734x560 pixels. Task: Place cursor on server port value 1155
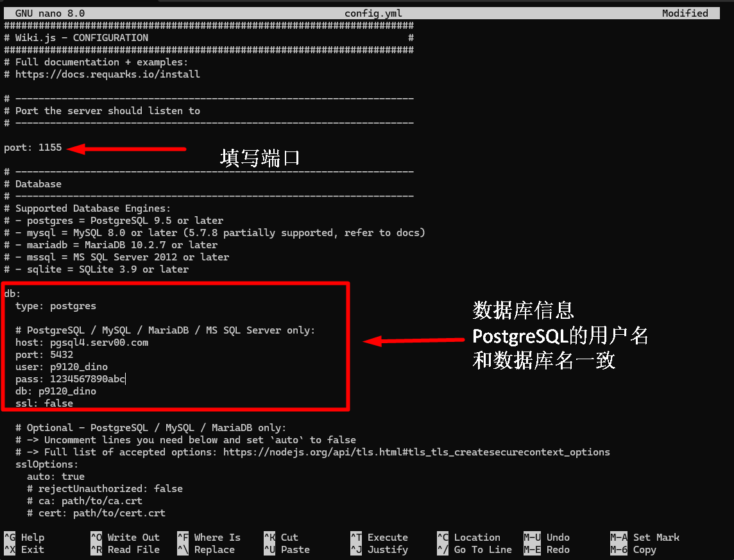(x=50, y=148)
